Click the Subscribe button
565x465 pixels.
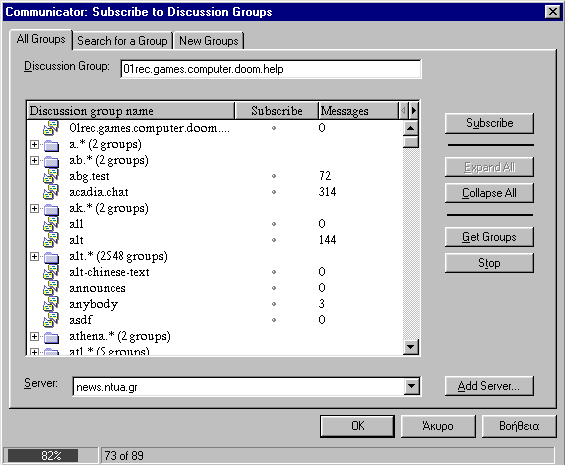click(x=489, y=123)
